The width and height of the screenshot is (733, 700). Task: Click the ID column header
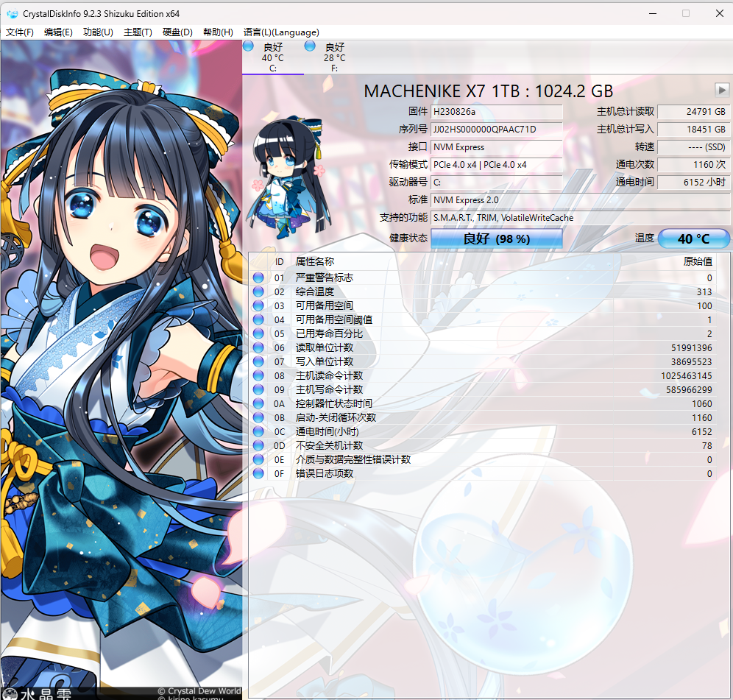(280, 262)
